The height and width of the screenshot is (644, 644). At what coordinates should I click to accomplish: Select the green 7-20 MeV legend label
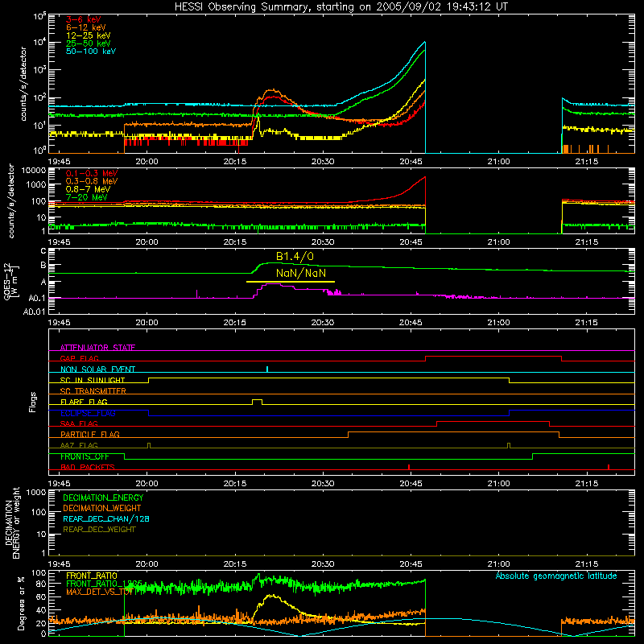(x=86, y=197)
